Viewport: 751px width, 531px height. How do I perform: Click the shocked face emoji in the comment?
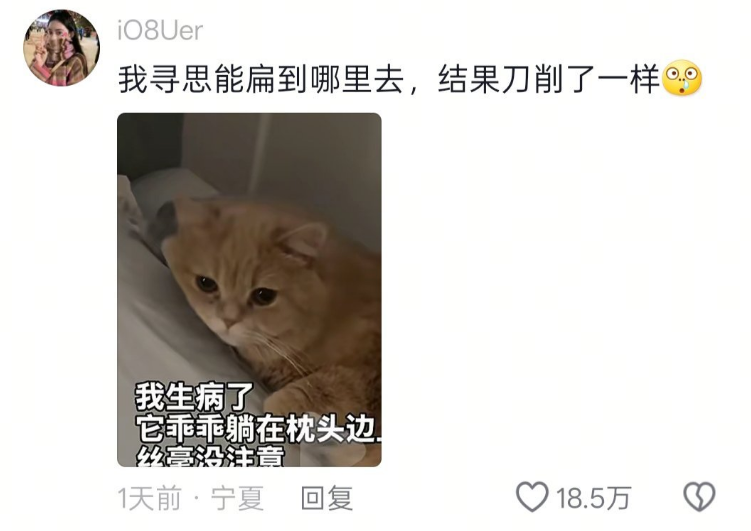pos(682,78)
